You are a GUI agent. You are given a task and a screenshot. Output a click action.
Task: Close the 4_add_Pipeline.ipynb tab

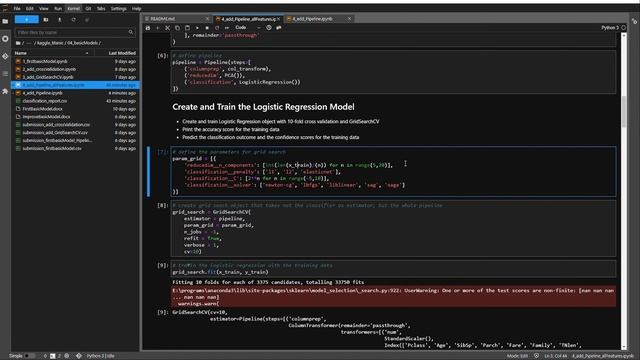click(x=349, y=19)
